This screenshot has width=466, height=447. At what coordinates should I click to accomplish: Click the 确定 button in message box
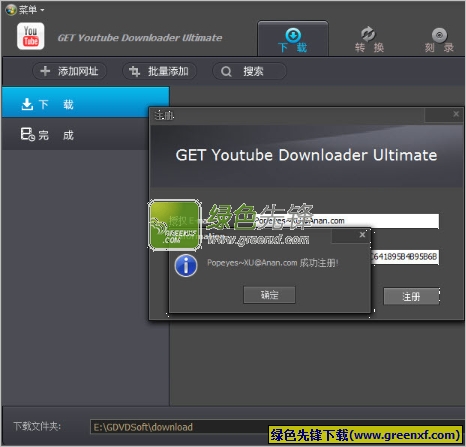[x=269, y=295]
